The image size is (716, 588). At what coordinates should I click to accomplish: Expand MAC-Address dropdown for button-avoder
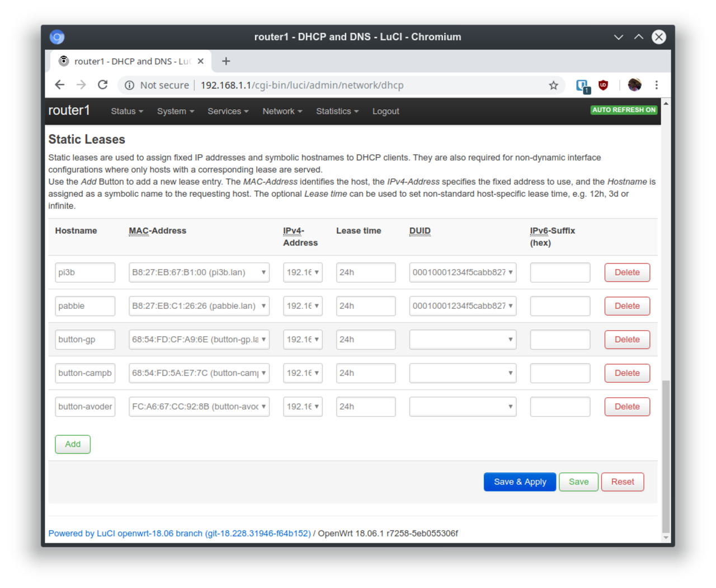coord(199,407)
